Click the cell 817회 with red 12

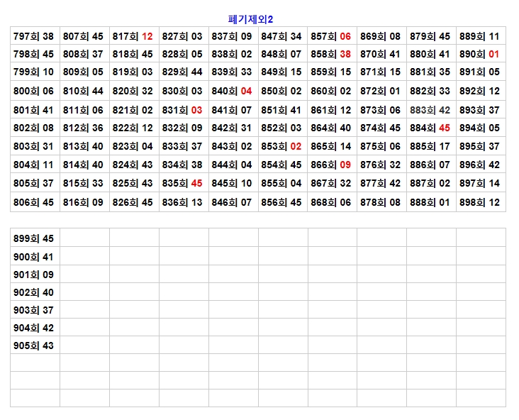tap(133, 36)
